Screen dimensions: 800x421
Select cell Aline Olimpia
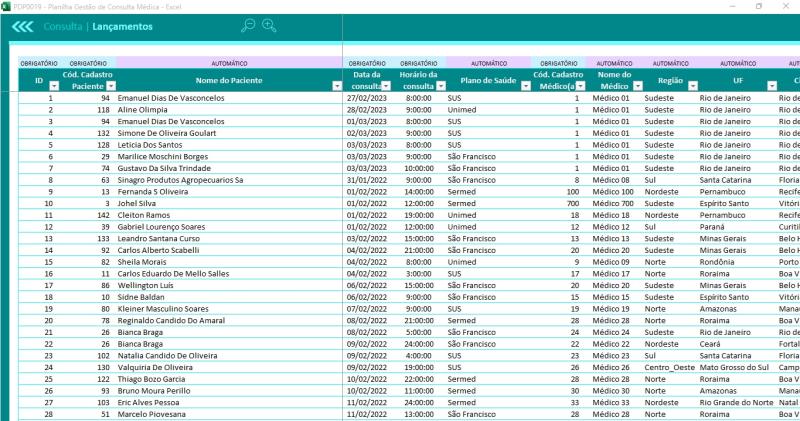tap(229, 110)
